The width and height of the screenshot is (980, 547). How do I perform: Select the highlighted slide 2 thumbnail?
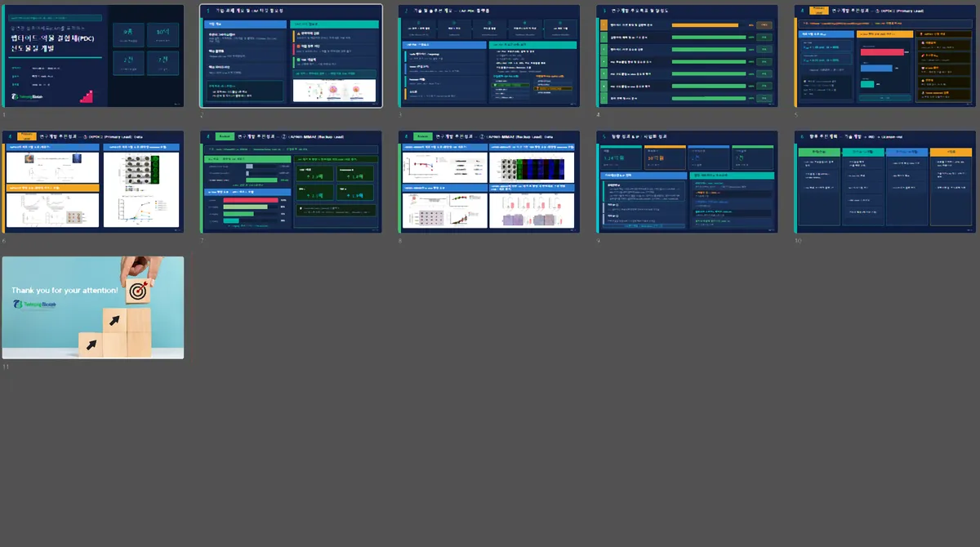coord(291,56)
